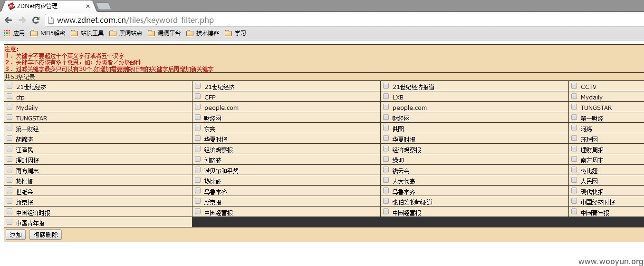
Task: Click the browser forward arrow
Action: pos(22,20)
